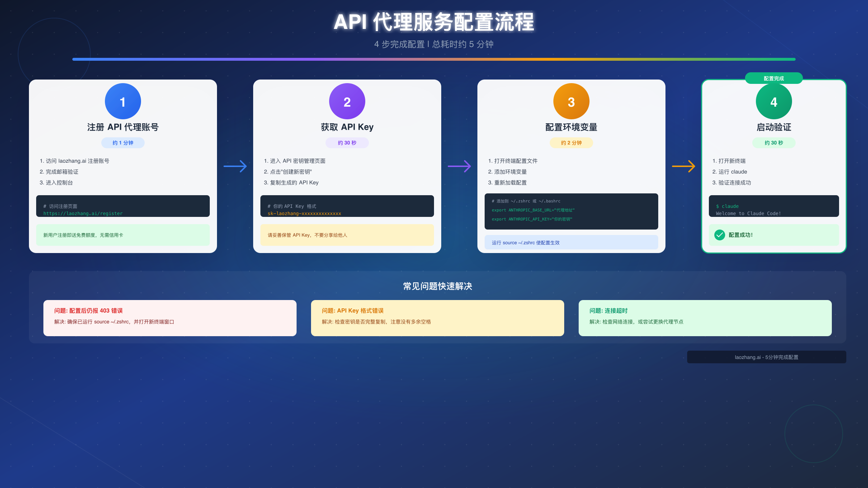Click the blue arrow between steps 1 and 2
This screenshot has width=868, height=488.
[x=235, y=166]
